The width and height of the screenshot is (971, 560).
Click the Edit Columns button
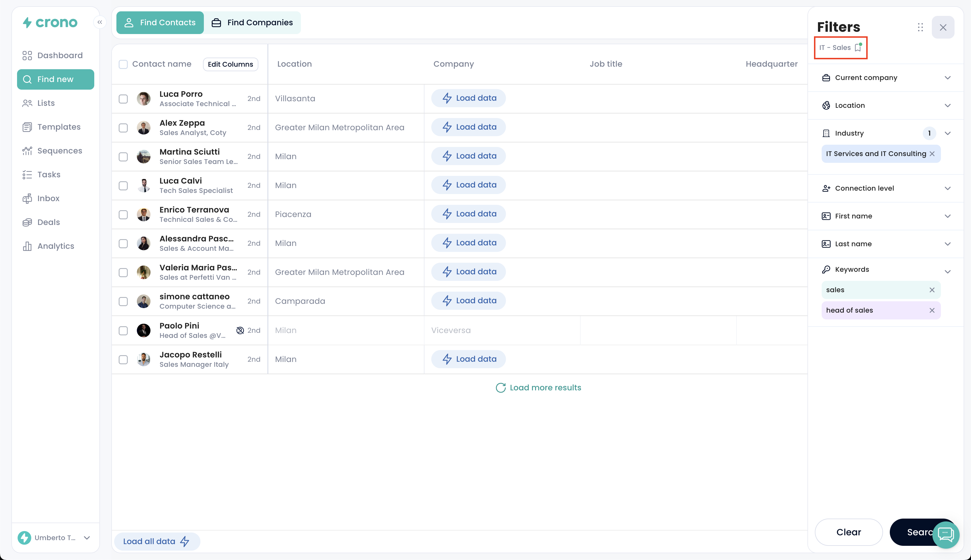click(x=230, y=64)
